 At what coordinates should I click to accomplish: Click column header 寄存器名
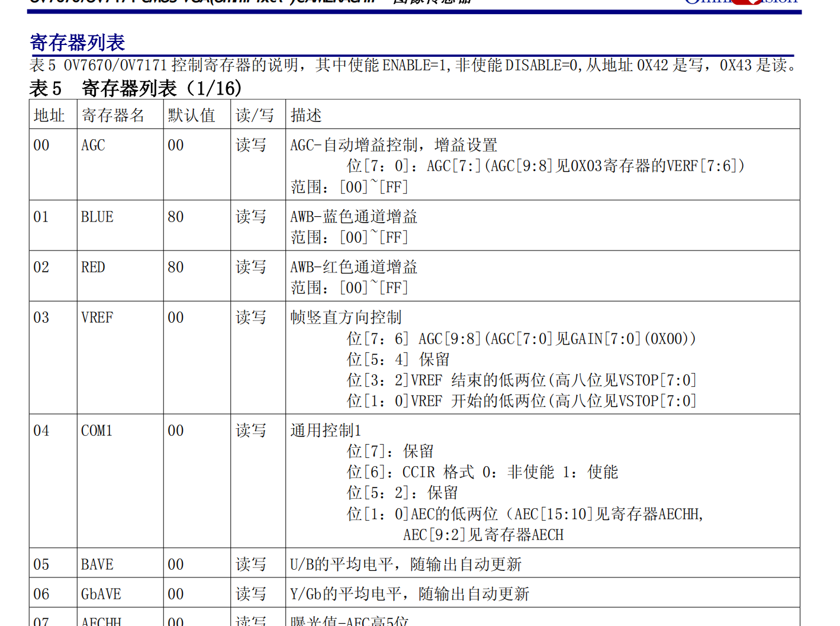coord(113,115)
